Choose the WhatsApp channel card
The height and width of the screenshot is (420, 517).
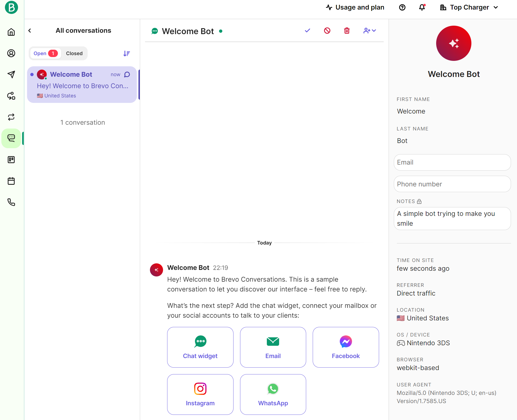(x=273, y=395)
